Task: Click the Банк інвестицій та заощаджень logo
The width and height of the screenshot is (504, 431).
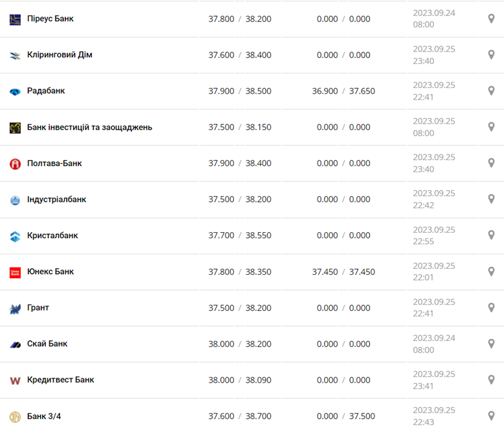Action: point(15,127)
